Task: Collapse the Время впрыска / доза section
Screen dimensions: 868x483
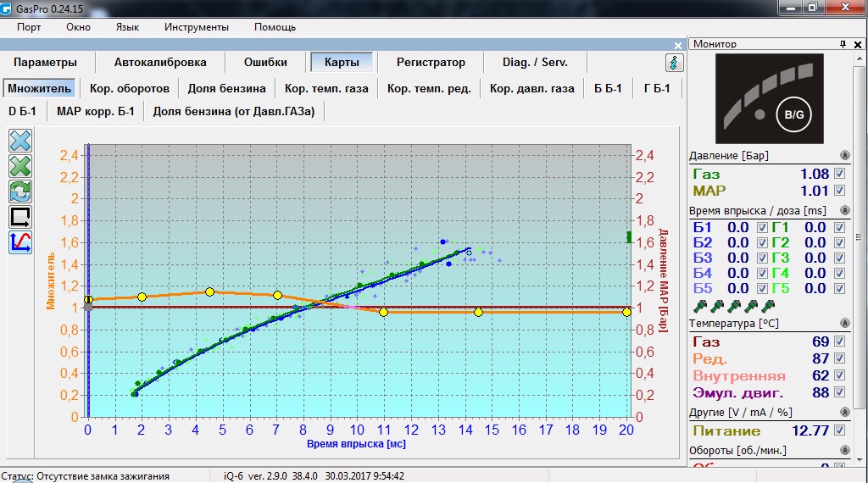Action: 845,210
